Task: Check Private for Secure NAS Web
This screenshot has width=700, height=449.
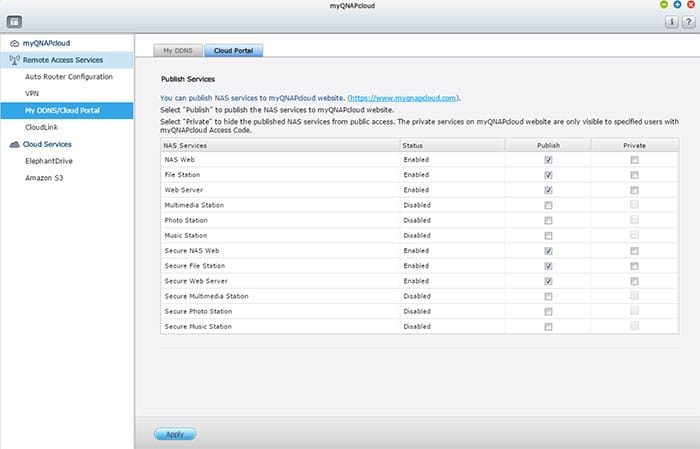Action: [x=634, y=251]
